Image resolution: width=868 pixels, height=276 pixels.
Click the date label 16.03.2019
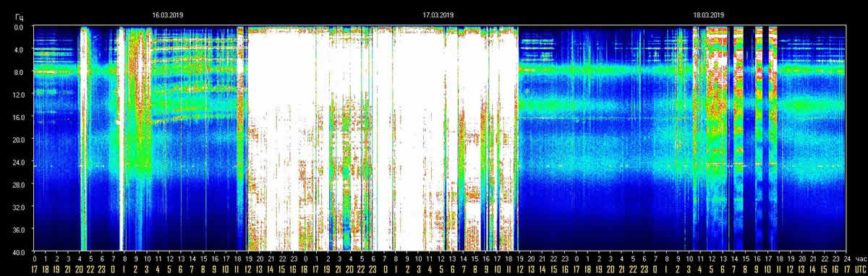coord(167,14)
